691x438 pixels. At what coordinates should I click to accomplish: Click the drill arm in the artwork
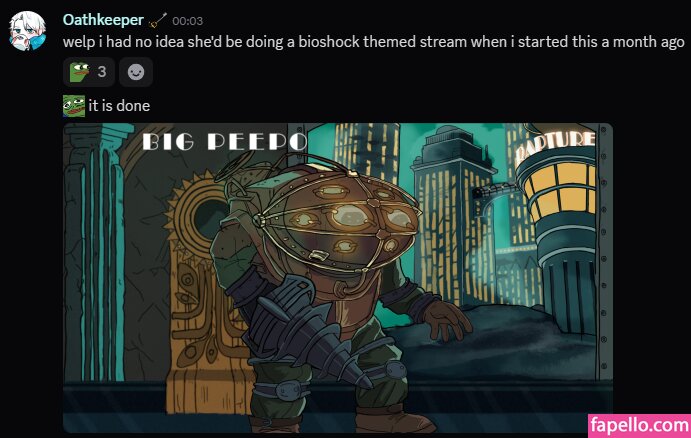pyautogui.click(x=308, y=335)
